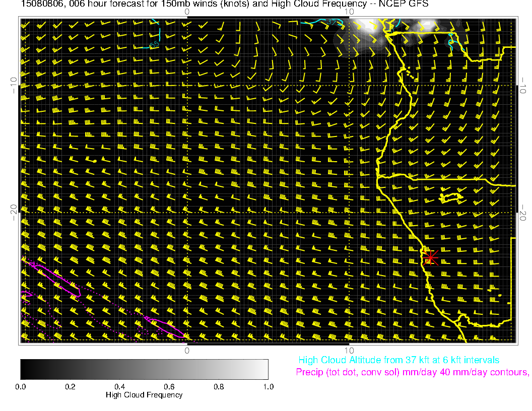Click the cyan High Cloud Altitude legend text

click(398, 360)
